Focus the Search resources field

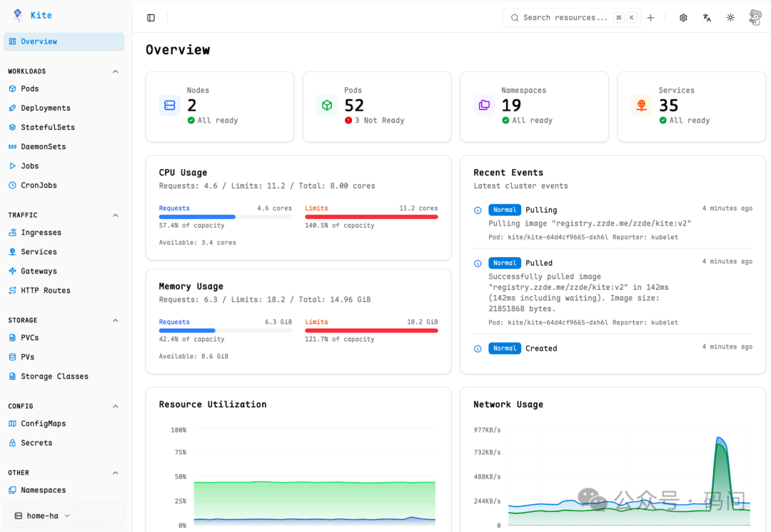[564, 18]
